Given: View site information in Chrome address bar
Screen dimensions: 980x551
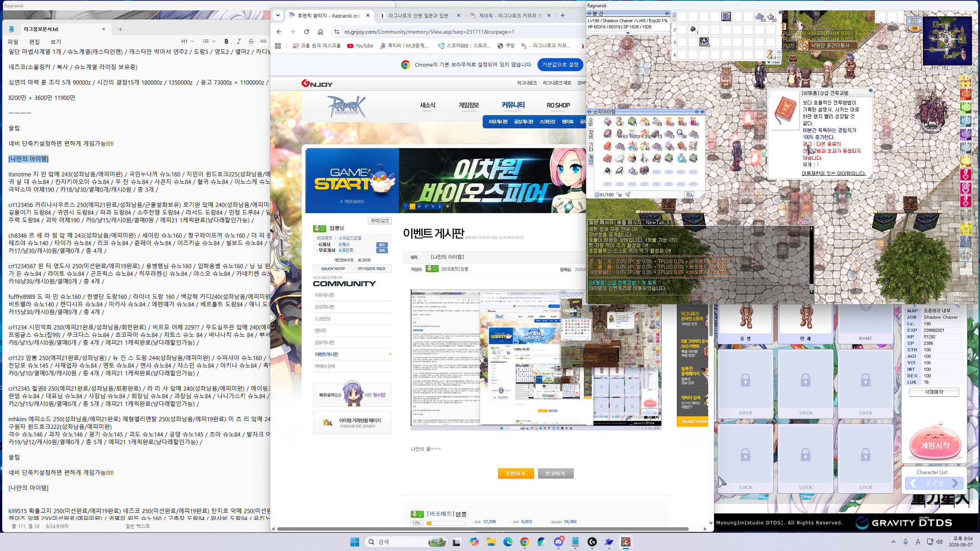Looking at the screenshot, I should tap(337, 32).
